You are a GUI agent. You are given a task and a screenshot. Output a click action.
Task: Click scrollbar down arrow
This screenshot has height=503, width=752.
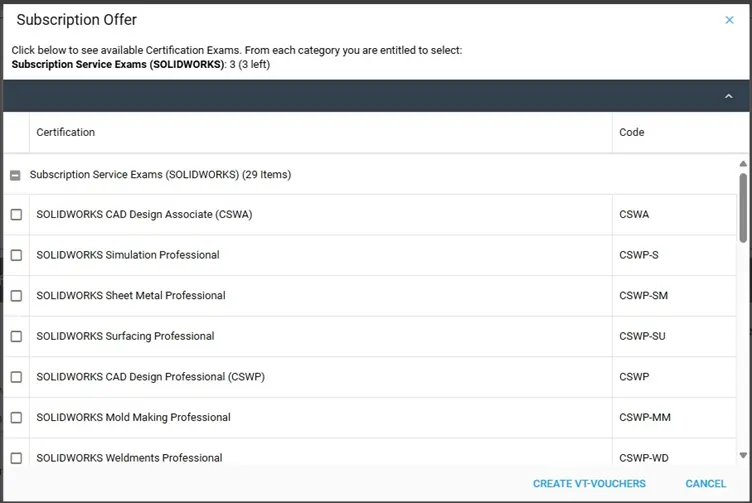743,456
